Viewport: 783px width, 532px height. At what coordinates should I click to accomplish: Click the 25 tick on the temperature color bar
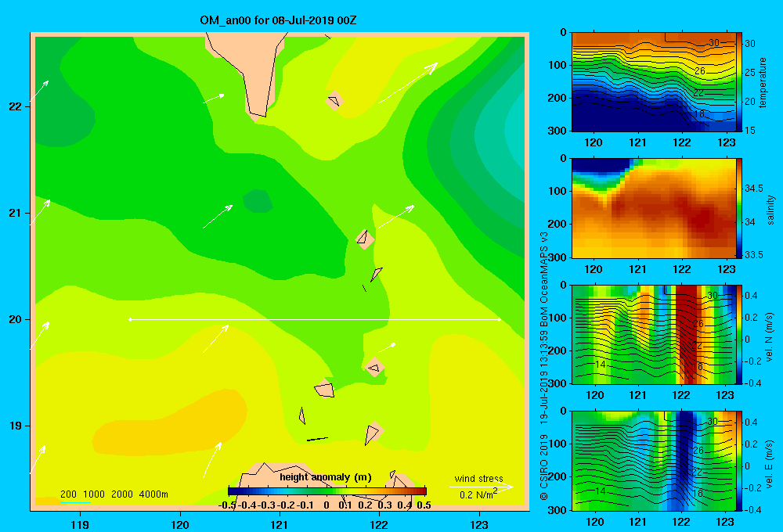click(750, 72)
